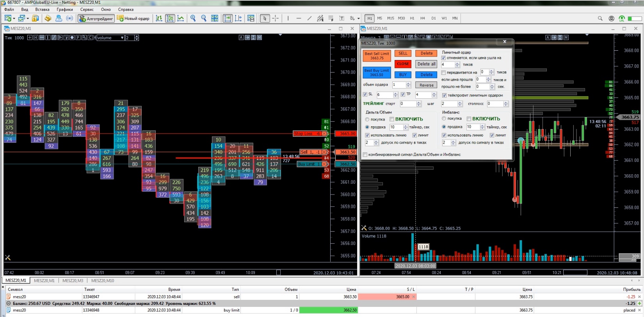
Task: Open the account profile icon
Action: click(x=611, y=18)
